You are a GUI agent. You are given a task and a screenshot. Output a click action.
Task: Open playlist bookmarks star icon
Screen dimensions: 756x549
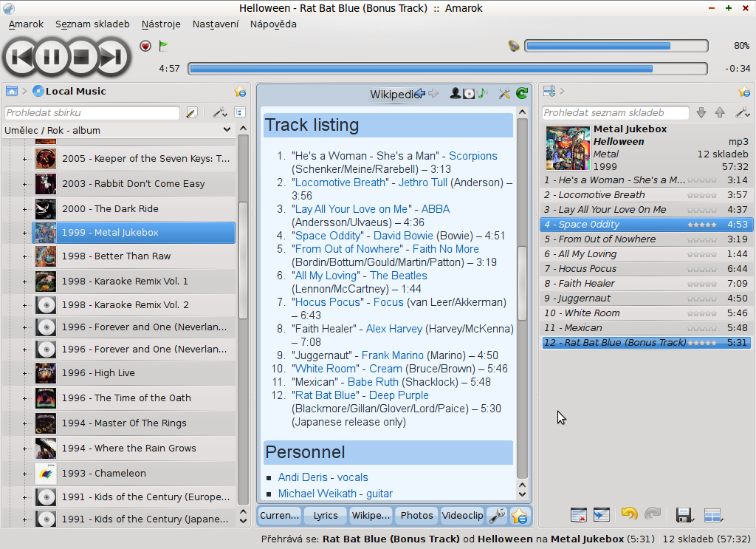(744, 91)
